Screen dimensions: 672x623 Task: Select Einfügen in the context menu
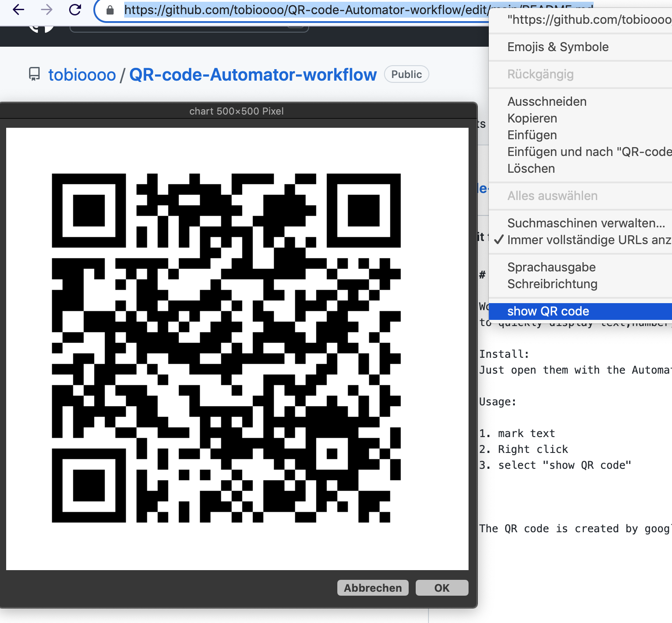[x=532, y=135]
